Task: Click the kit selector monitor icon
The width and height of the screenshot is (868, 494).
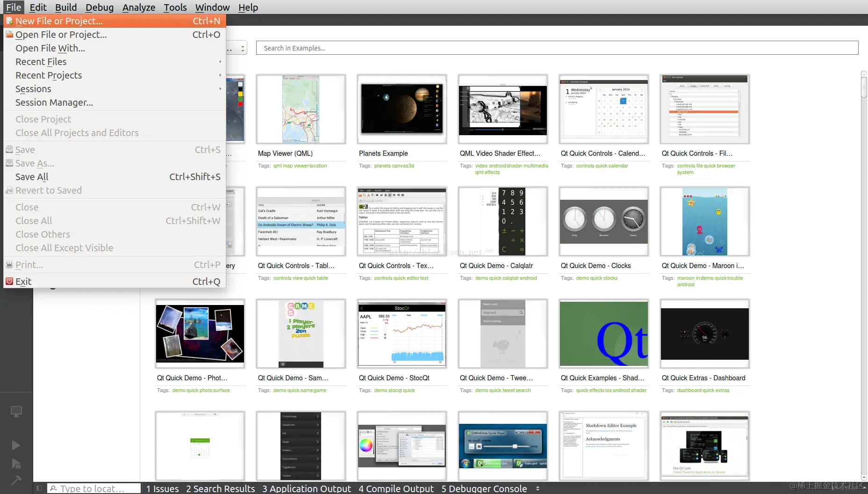Action: pyautogui.click(x=16, y=412)
